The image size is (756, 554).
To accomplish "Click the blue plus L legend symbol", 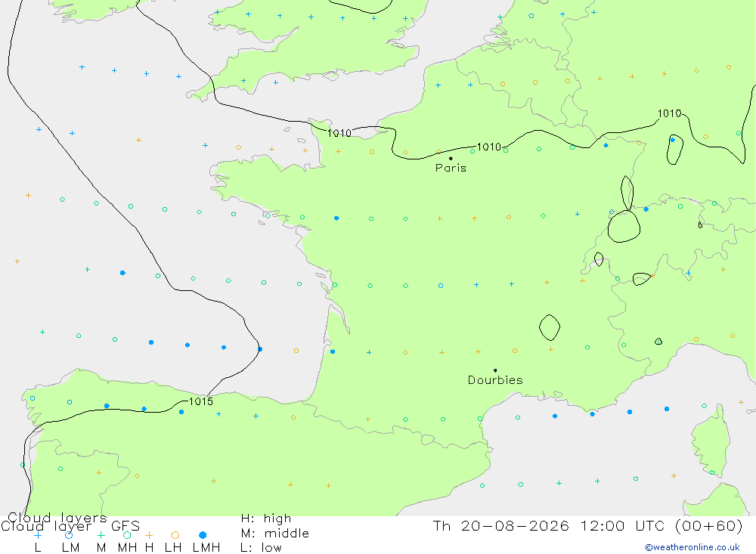I will click(38, 535).
